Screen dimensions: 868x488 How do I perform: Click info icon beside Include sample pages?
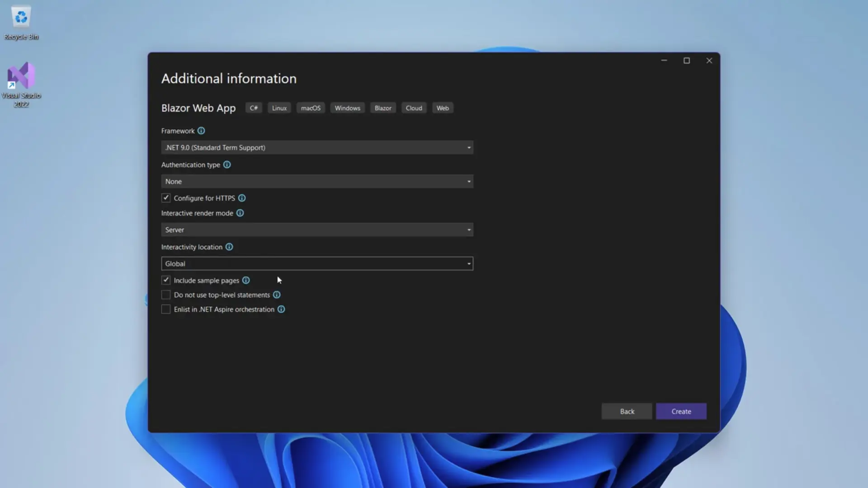point(246,280)
